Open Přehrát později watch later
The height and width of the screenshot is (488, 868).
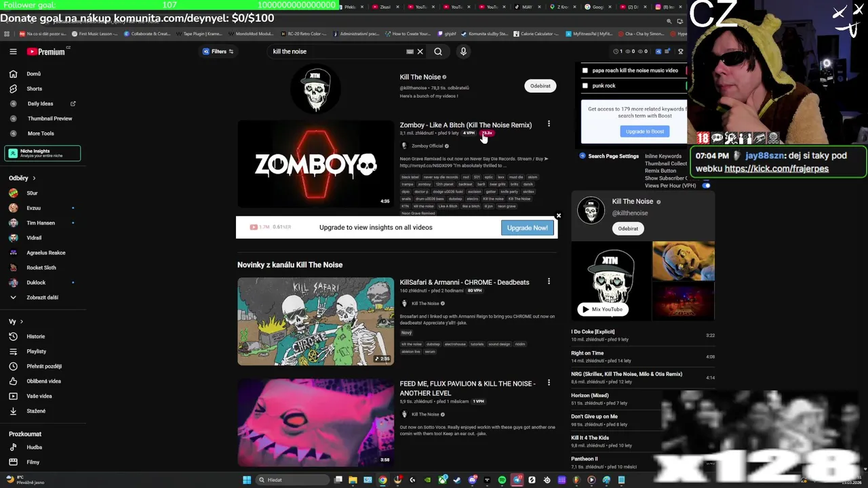tap(44, 366)
